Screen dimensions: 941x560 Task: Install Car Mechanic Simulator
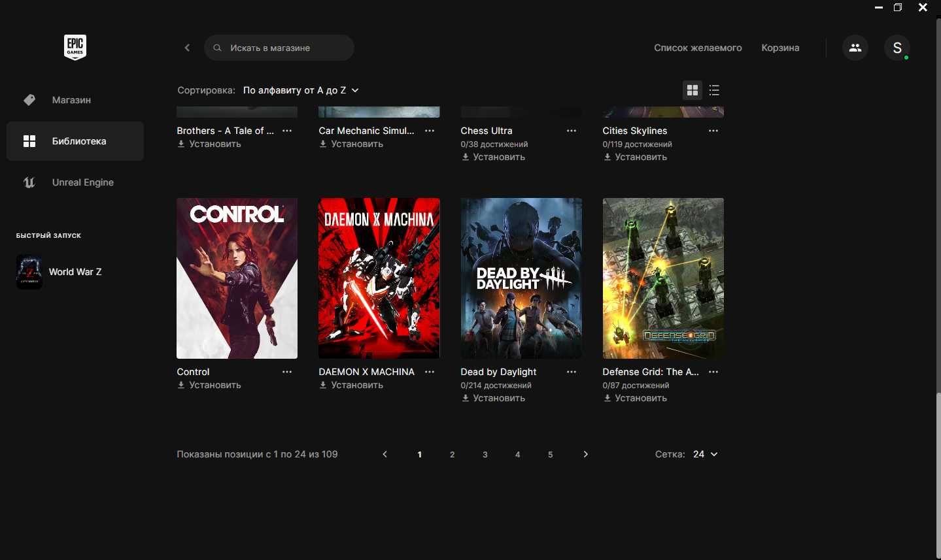coord(351,144)
